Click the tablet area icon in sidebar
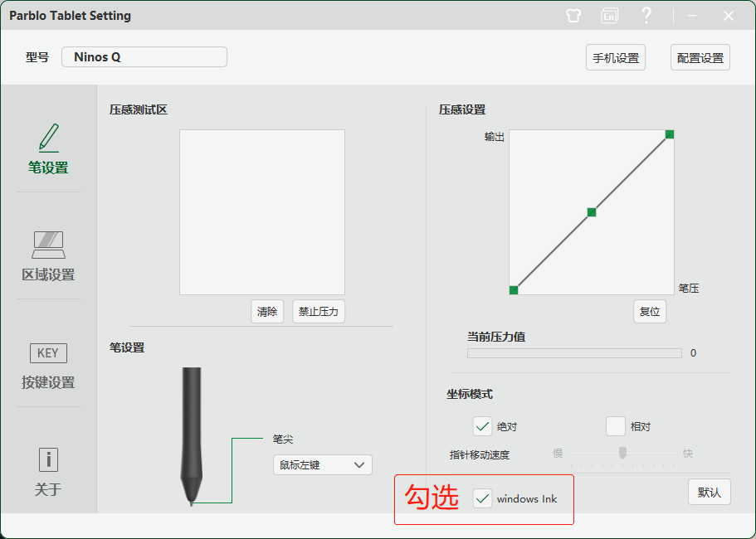Viewport: 756px width, 539px height. coord(48,245)
